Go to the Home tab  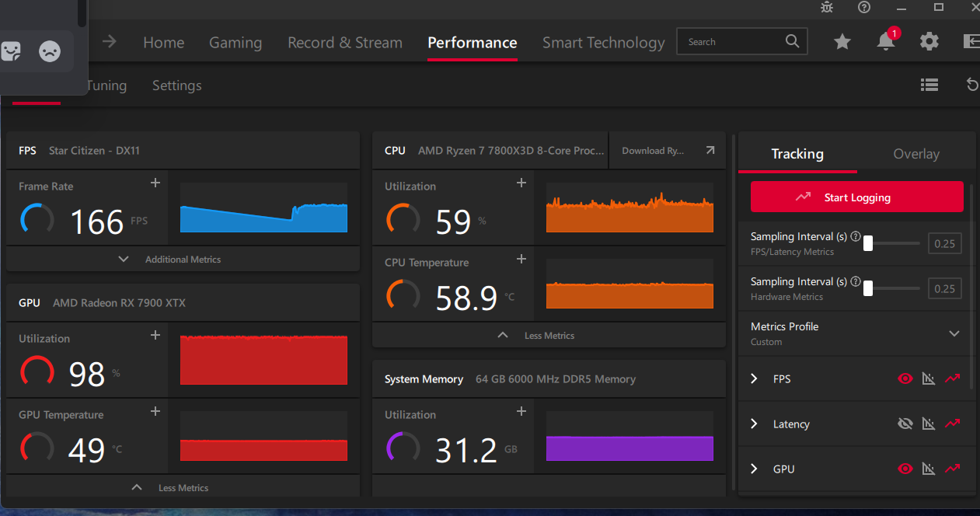[163, 43]
